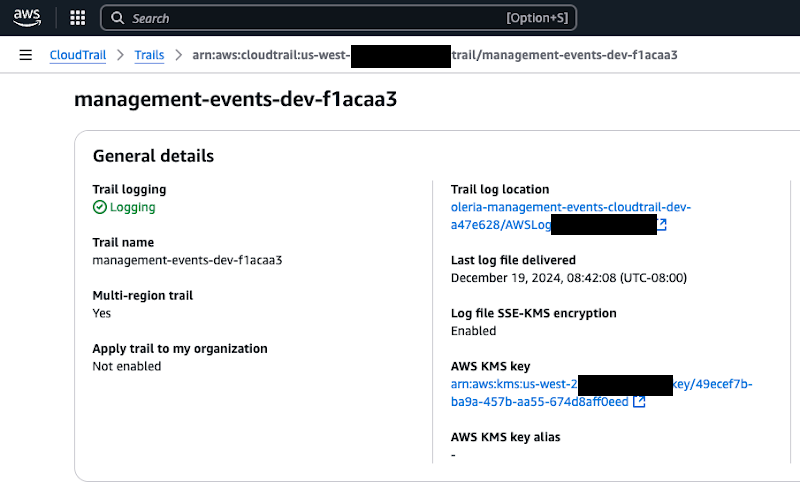Toggle the hamburger navigation menu

pyautogui.click(x=26, y=55)
